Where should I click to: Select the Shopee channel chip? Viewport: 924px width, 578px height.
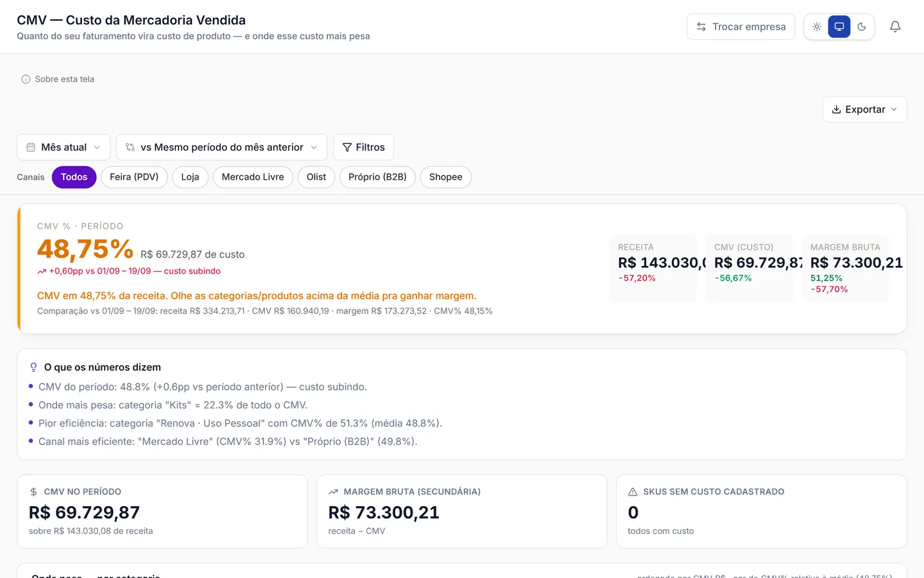445,177
